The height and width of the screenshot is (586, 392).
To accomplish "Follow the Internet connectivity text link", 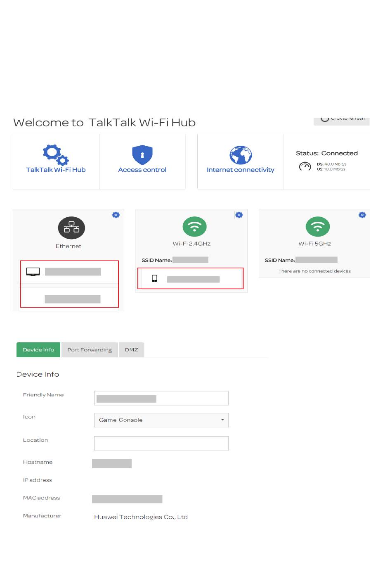I will point(241,170).
